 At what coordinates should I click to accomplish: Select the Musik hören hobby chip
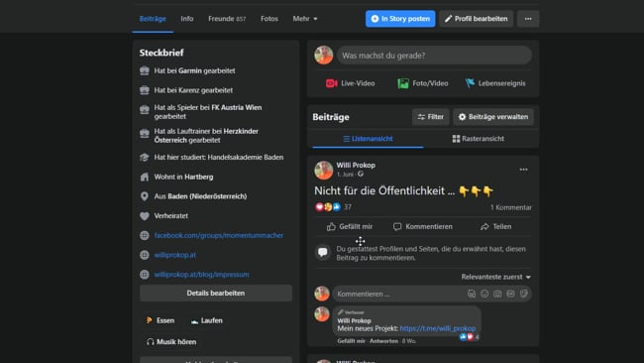coord(170,342)
